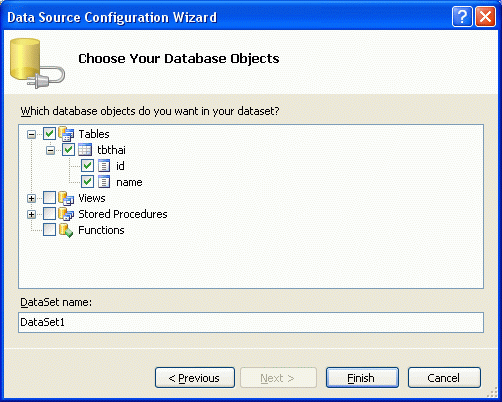Click the help question mark icon
502x402 pixels.
click(462, 16)
